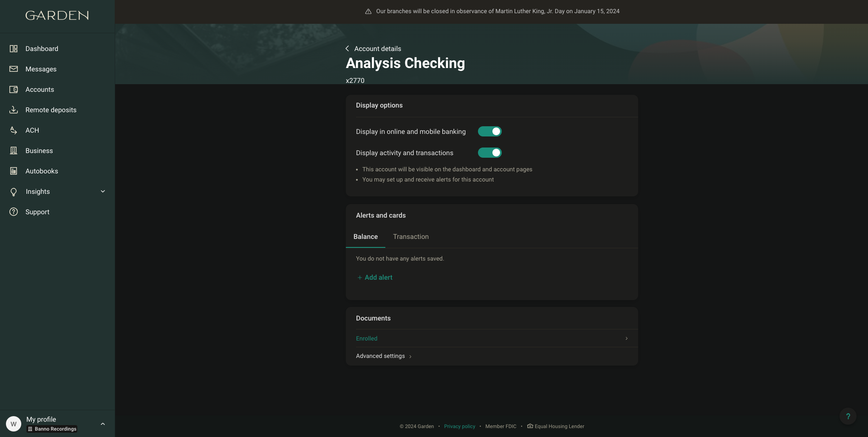This screenshot has width=868, height=437.
Task: Click the ACH transfer icon
Action: tap(14, 130)
